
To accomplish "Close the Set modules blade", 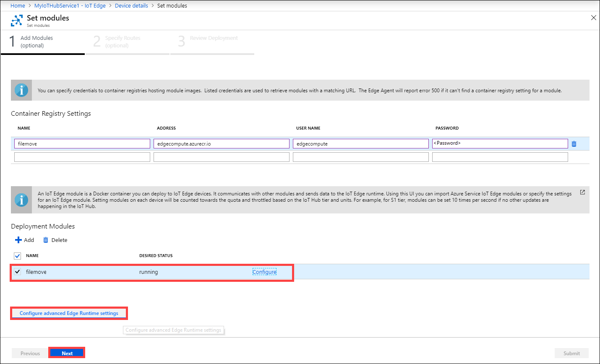I will [593, 18].
